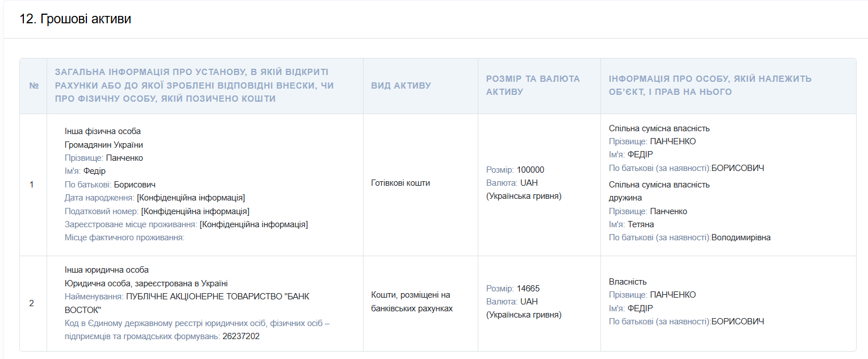Image resolution: width=868 pixels, height=359 pixels.
Task: Select the patronymic "Володимирівна"
Action: (741, 237)
